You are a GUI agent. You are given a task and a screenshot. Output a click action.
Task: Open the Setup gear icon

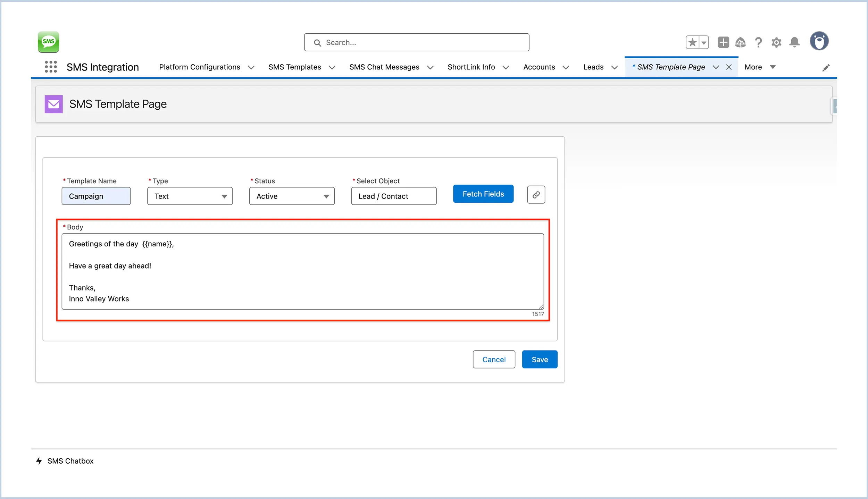(776, 42)
